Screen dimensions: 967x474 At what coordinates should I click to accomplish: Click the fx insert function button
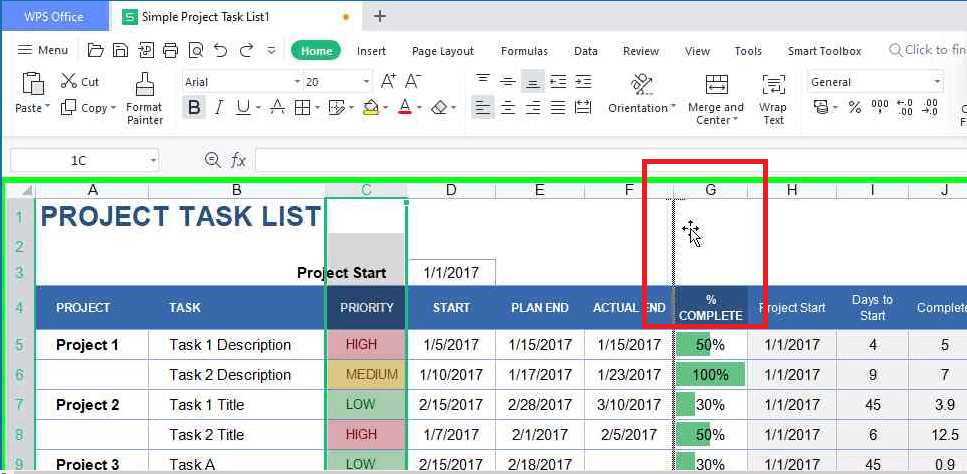(x=238, y=161)
